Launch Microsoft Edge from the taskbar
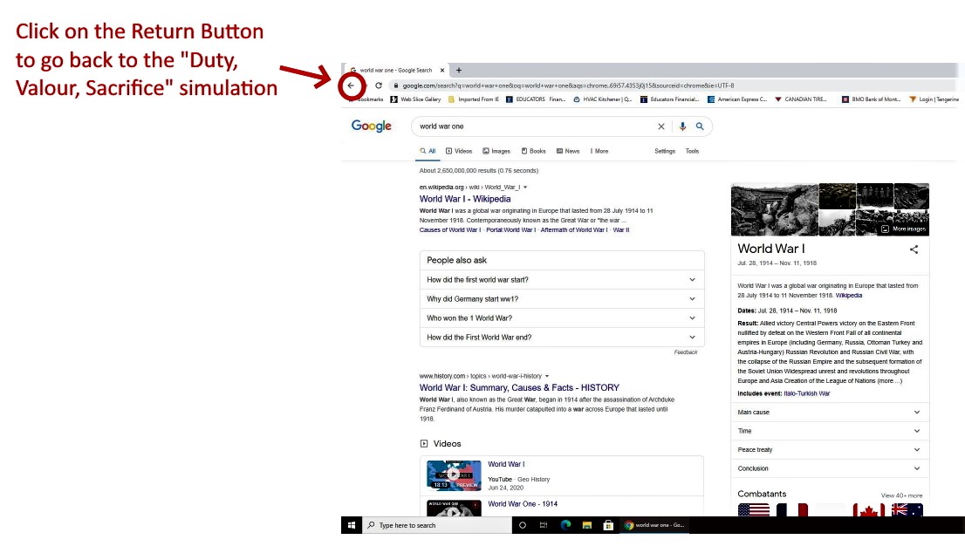 click(x=565, y=525)
